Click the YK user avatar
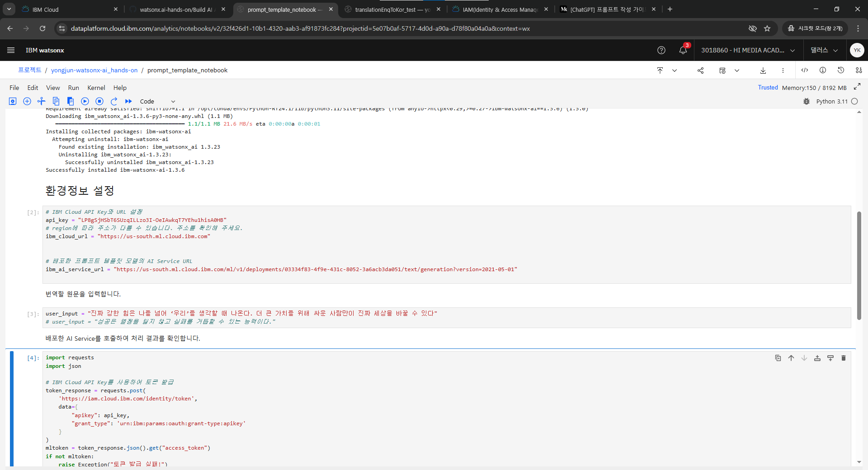Viewport: 868px width, 470px height. pyautogui.click(x=857, y=50)
